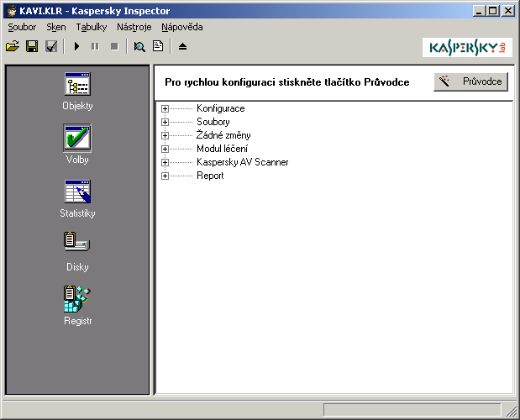
Task: Launch the Průvodce wizard button
Action: point(471,81)
